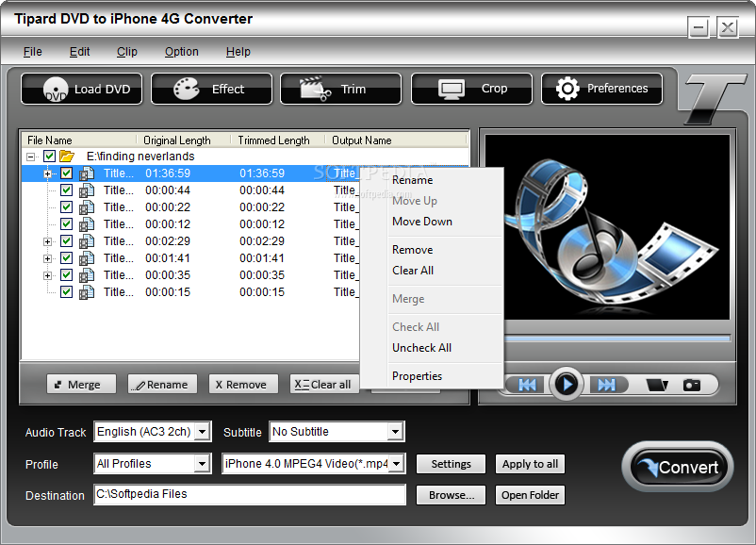Click the X Remove button
This screenshot has width=756, height=545.
(243, 385)
